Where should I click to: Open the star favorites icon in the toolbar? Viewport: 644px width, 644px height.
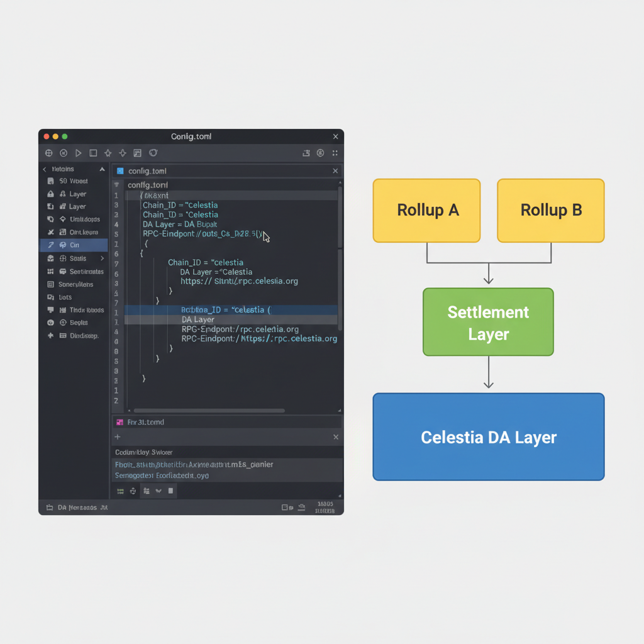pyautogui.click(x=108, y=153)
